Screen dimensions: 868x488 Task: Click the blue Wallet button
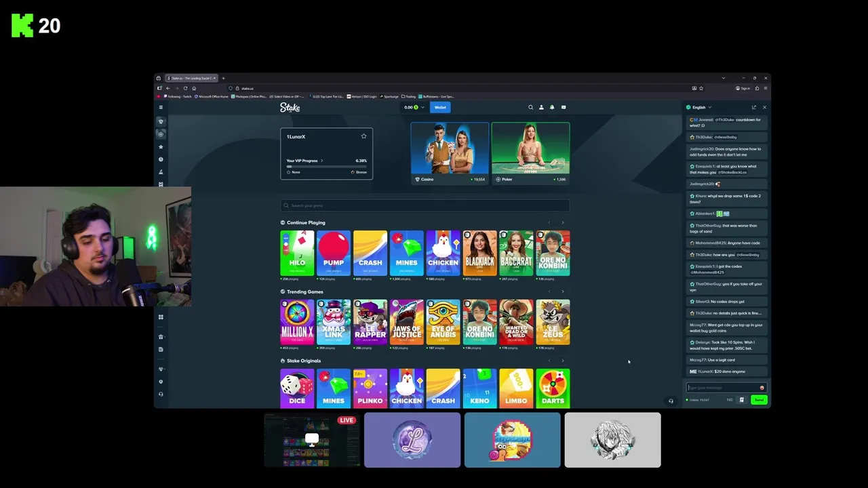point(440,107)
